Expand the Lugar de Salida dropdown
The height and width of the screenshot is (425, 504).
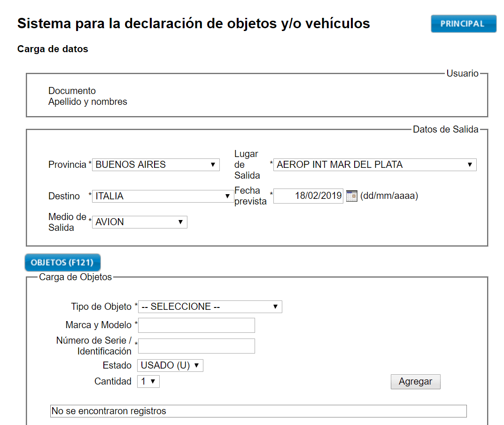(374, 165)
